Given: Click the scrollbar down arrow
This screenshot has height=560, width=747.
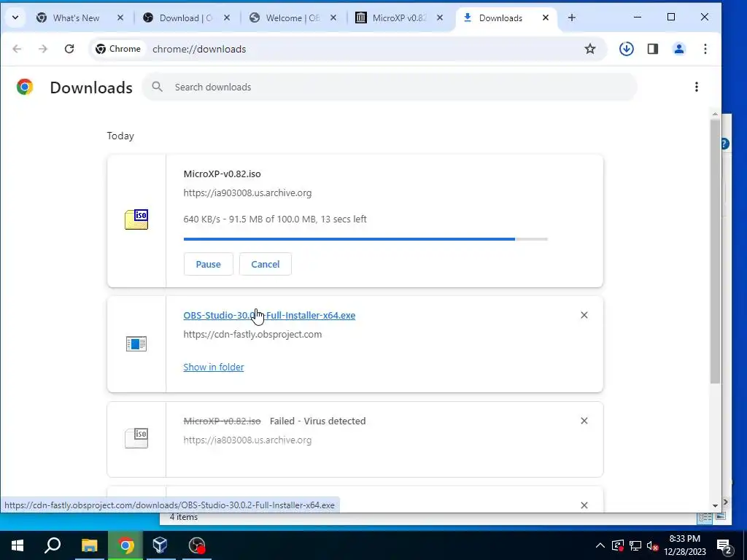Looking at the screenshot, I should 715,506.
